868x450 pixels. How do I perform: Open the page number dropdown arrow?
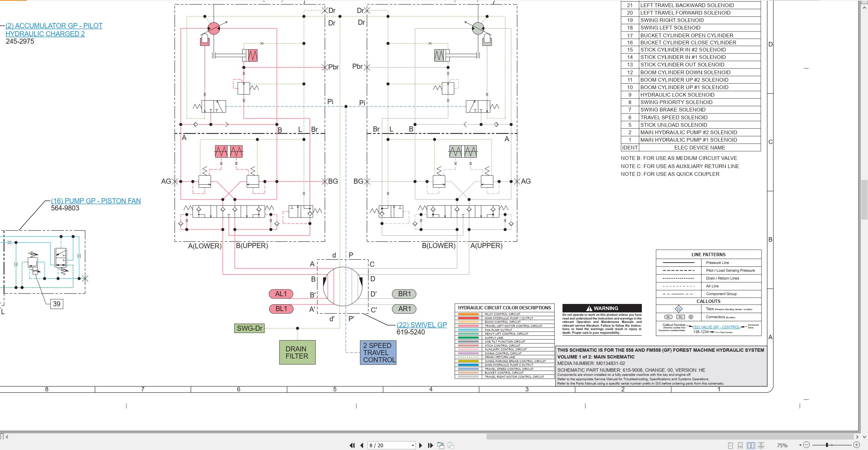(413, 445)
